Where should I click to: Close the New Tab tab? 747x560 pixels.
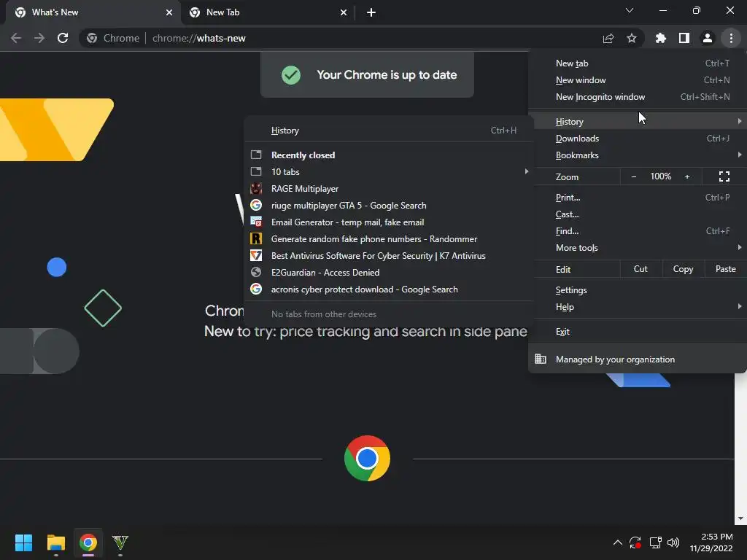(x=344, y=12)
